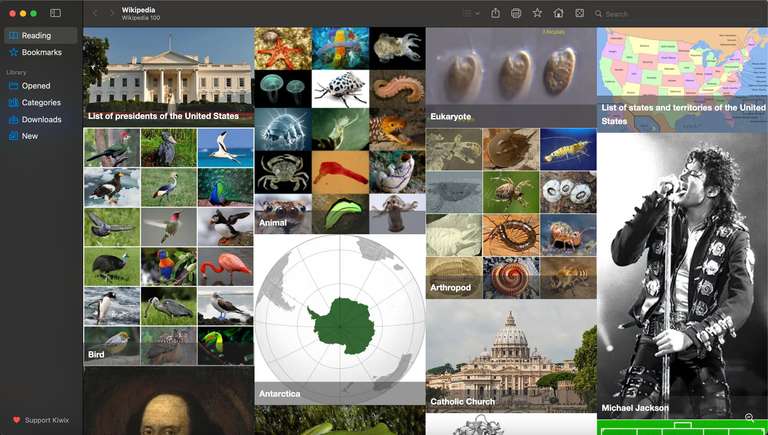Open Bookmarks in the sidebar
This screenshot has height=435, width=768.
41,52
